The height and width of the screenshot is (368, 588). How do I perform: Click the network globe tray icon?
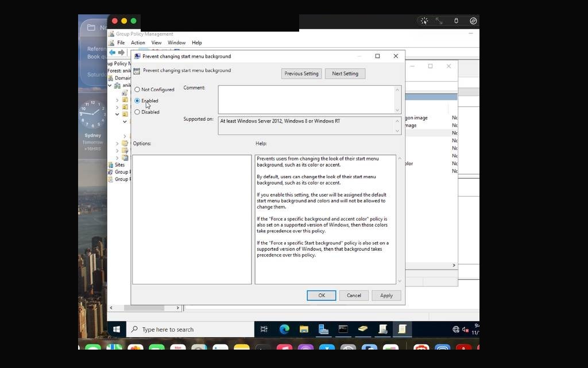click(x=456, y=329)
